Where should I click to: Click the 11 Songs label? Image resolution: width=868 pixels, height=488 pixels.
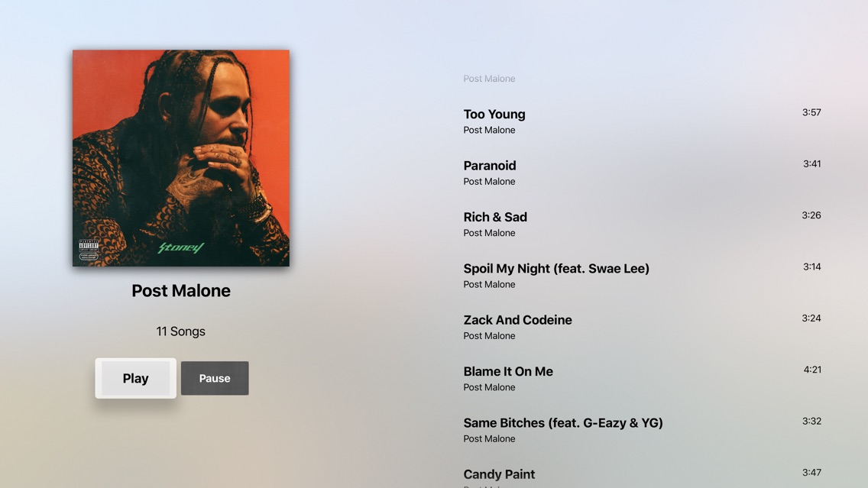[x=180, y=331]
